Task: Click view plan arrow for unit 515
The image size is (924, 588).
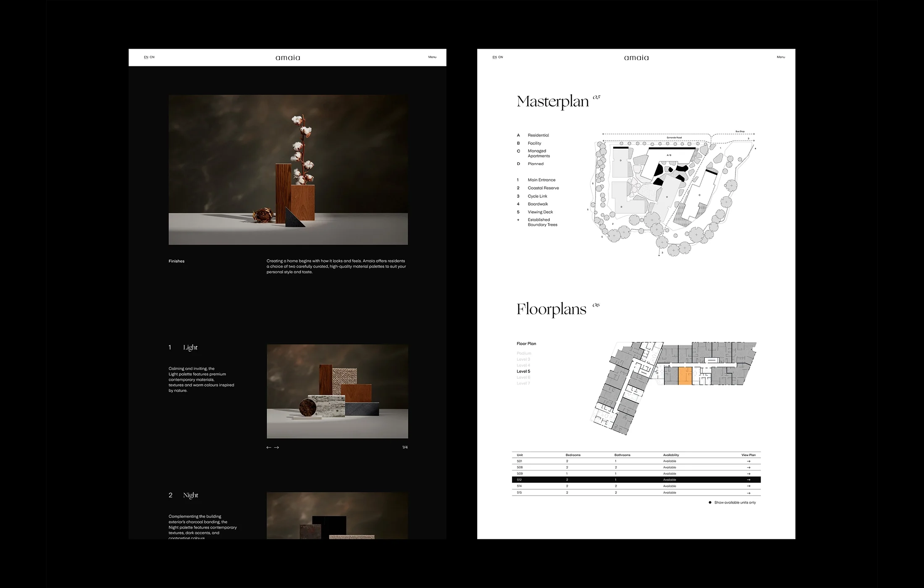Action: 748,493
